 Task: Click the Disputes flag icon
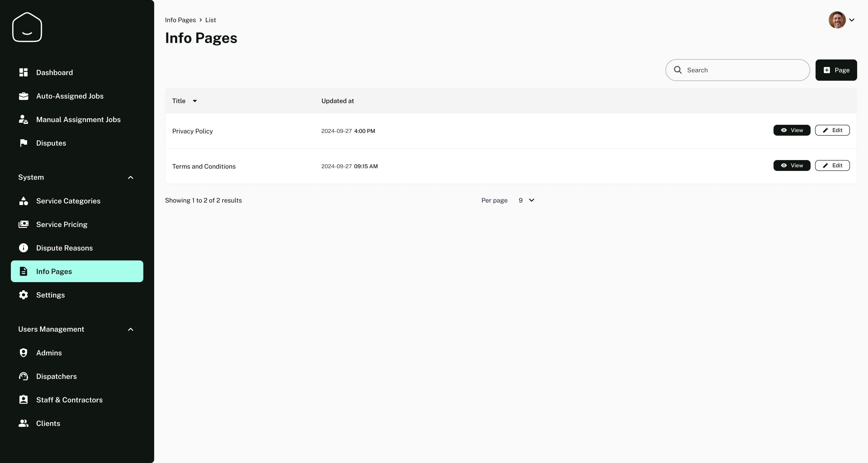point(23,143)
